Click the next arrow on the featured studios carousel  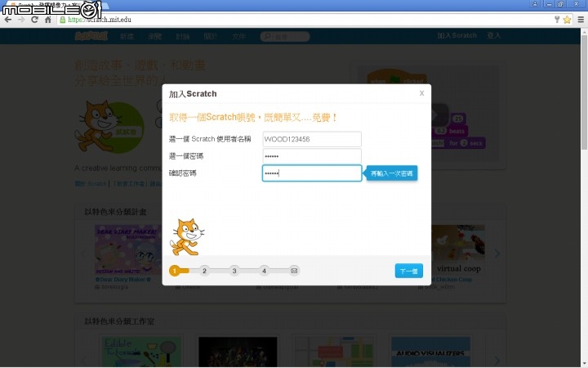pos(497,360)
